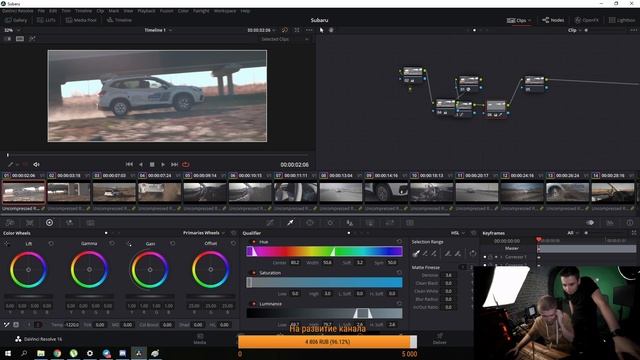Image resolution: width=640 pixels, height=360 pixels.
Task: Click the Gain color wheel
Action: pos(150,270)
